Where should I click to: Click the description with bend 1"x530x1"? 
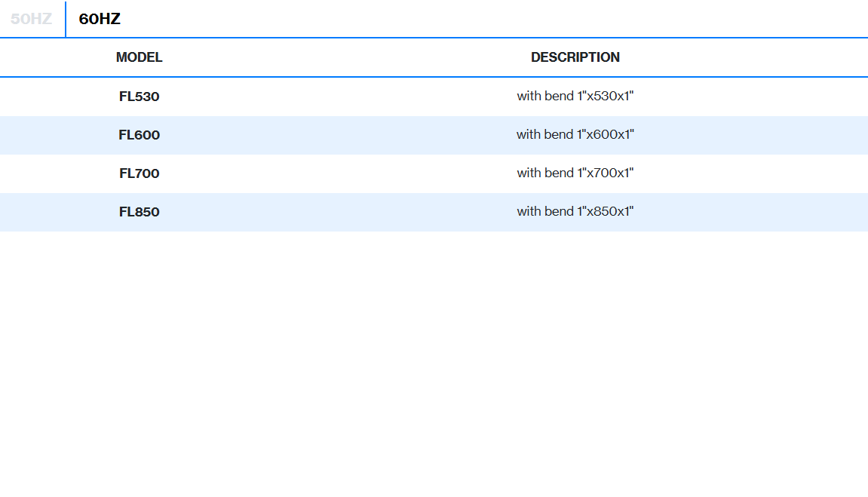tap(575, 96)
